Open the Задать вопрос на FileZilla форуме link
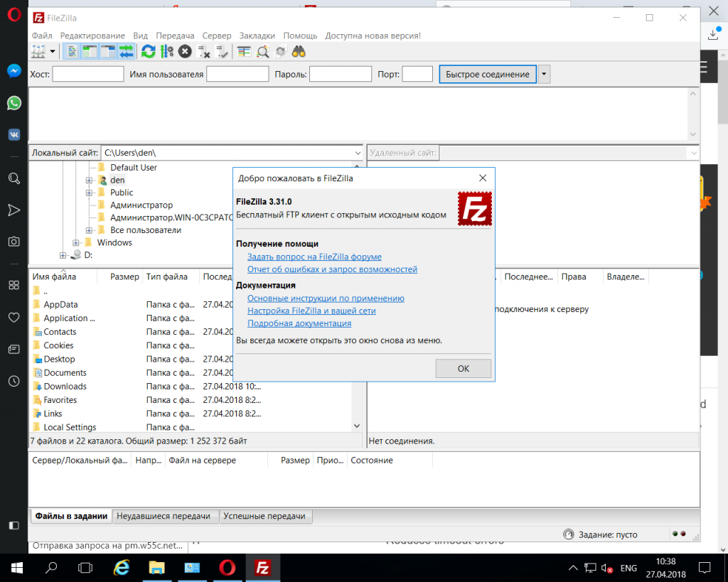The height and width of the screenshot is (582, 728). pyautogui.click(x=314, y=257)
